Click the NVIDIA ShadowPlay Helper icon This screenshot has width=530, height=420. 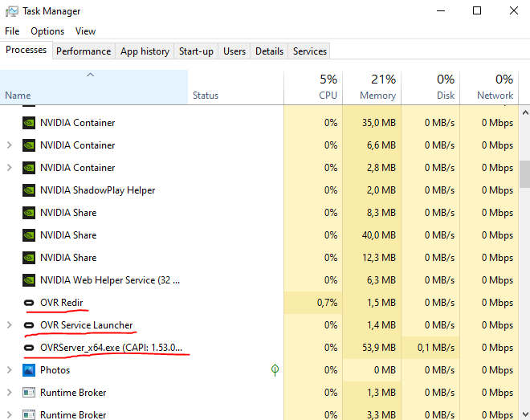point(29,190)
